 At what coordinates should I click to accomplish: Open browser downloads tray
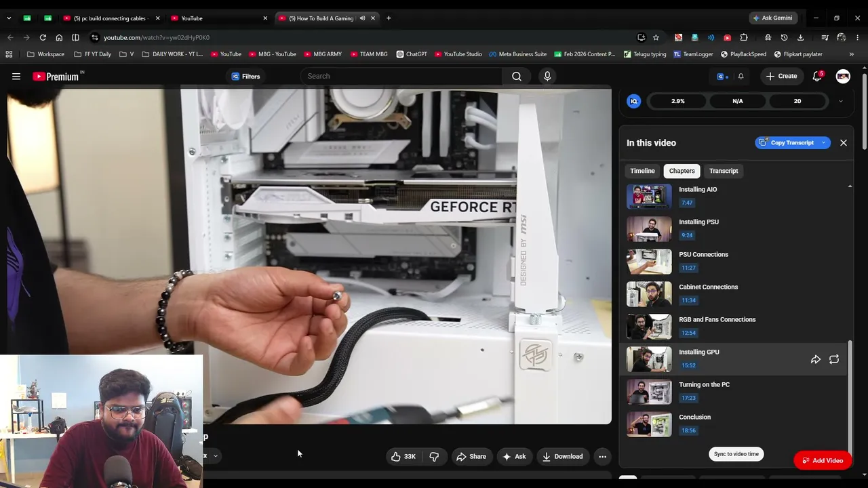(x=801, y=37)
